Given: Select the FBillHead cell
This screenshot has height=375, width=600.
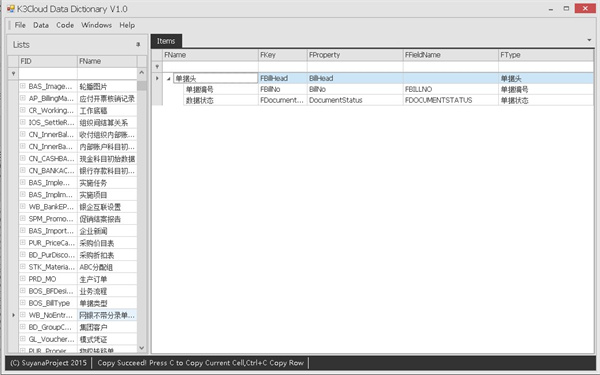Looking at the screenshot, I should (x=282, y=78).
